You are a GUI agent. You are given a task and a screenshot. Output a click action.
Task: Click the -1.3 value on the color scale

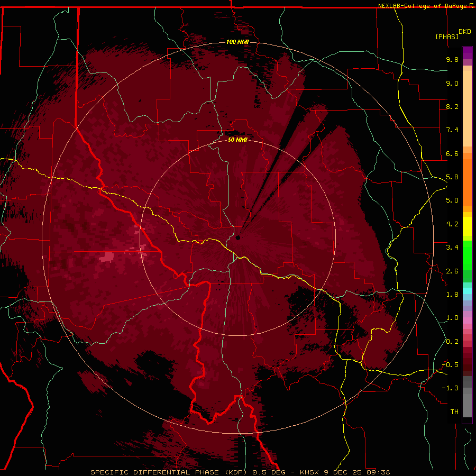pyautogui.click(x=450, y=388)
